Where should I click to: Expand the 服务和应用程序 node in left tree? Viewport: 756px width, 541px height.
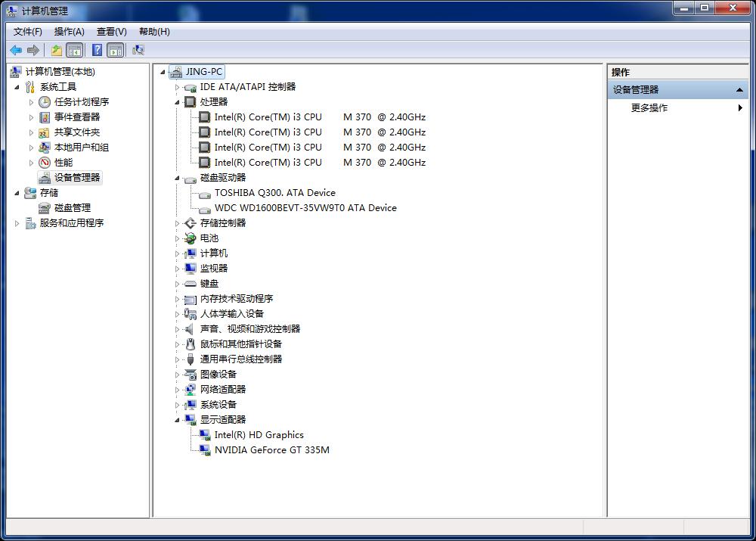pos(17,223)
